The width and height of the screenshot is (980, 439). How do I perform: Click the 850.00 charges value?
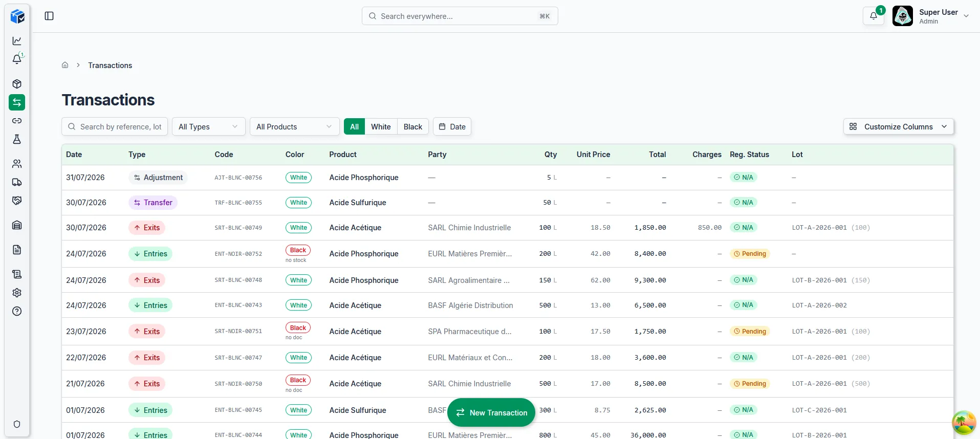click(x=710, y=228)
